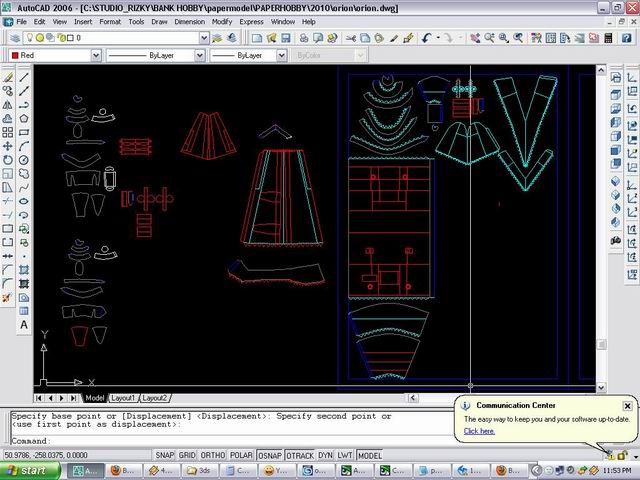The image size is (640, 480).
Task: Switch to the Layout2 tab
Action: 154,398
